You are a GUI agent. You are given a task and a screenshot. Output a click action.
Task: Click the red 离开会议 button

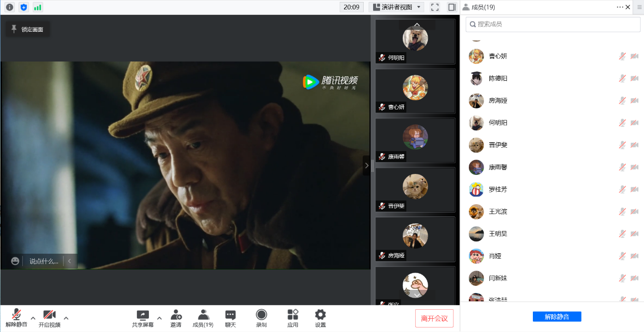pos(434,318)
